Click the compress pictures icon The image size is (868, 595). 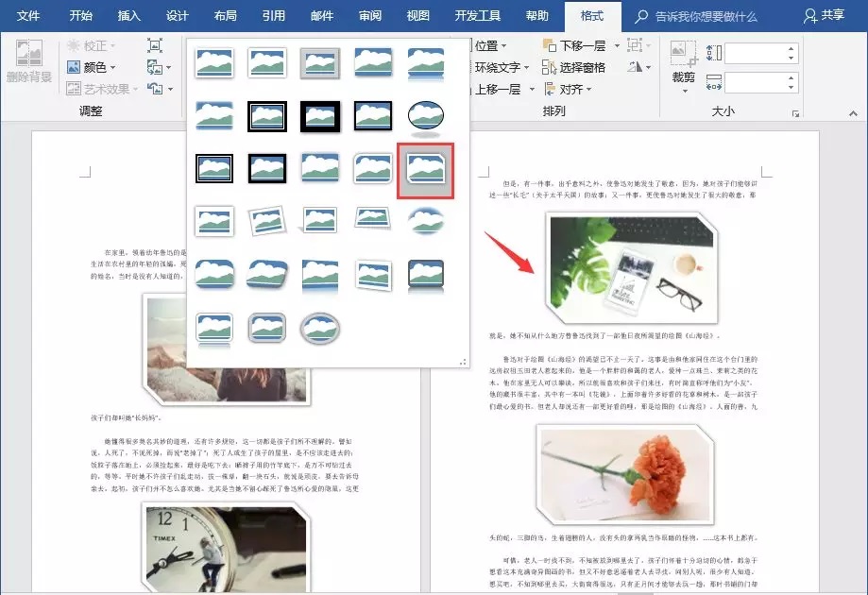pos(155,45)
